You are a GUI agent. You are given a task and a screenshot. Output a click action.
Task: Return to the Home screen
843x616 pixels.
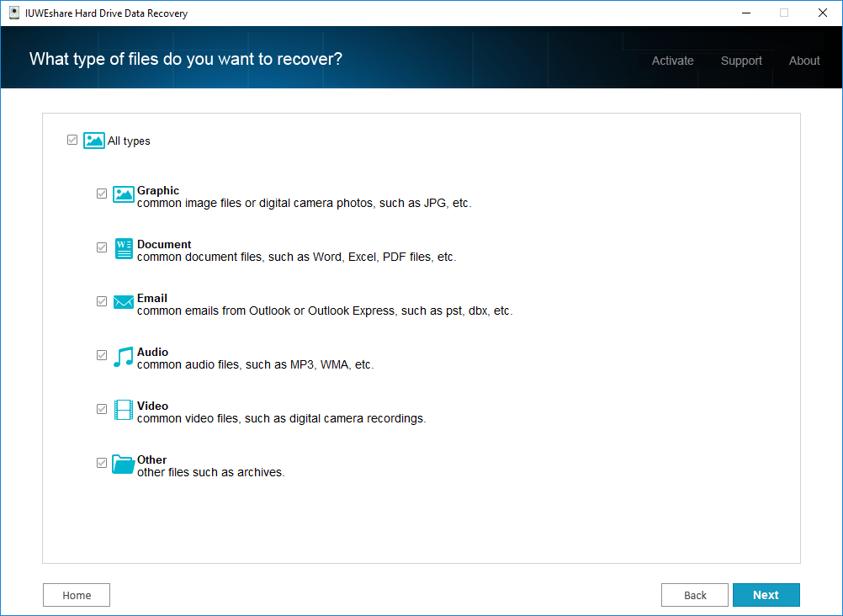click(76, 595)
